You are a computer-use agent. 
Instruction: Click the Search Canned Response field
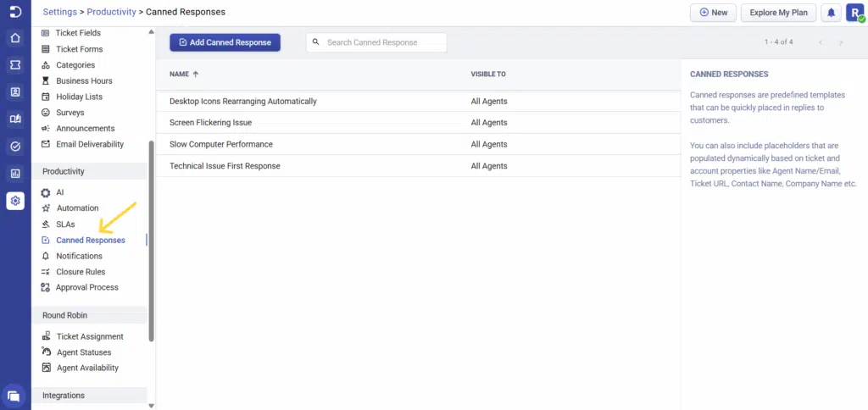coord(376,42)
